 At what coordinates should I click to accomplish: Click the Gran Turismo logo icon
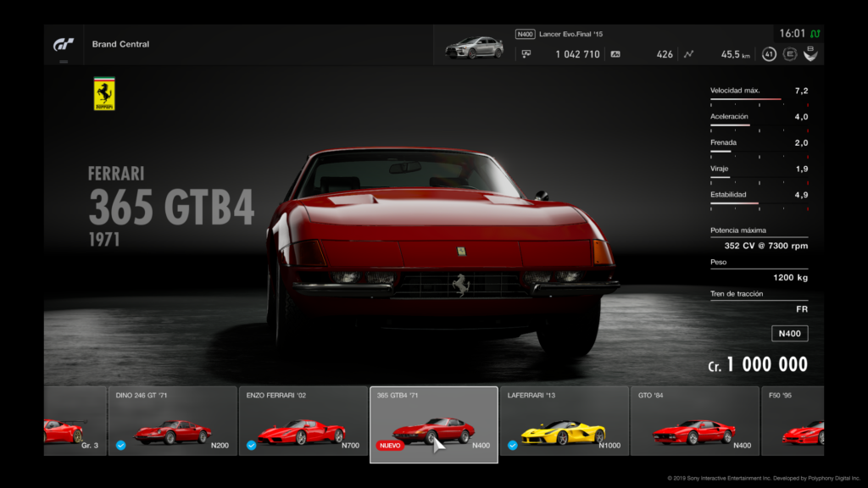coord(64,44)
